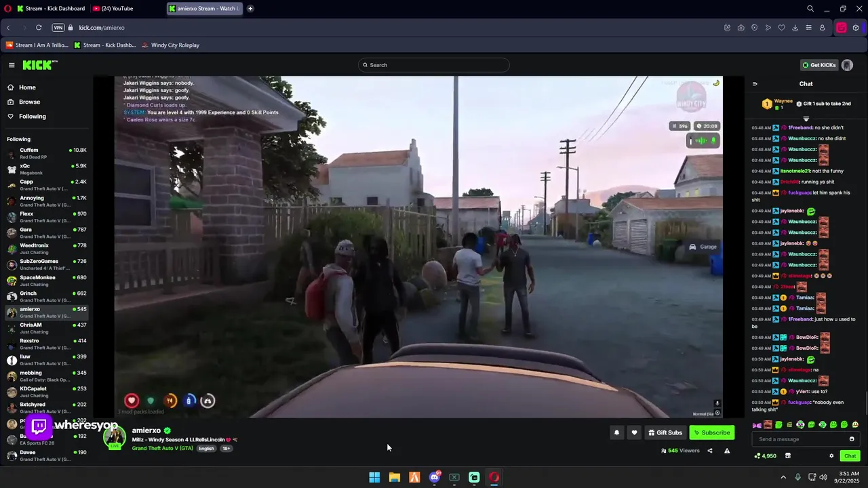Open the channel points shop icon
The height and width of the screenshot is (488, 868).
point(787,456)
